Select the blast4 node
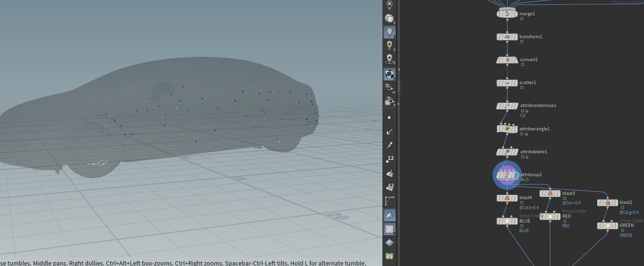This screenshot has height=266, width=644. [507, 198]
